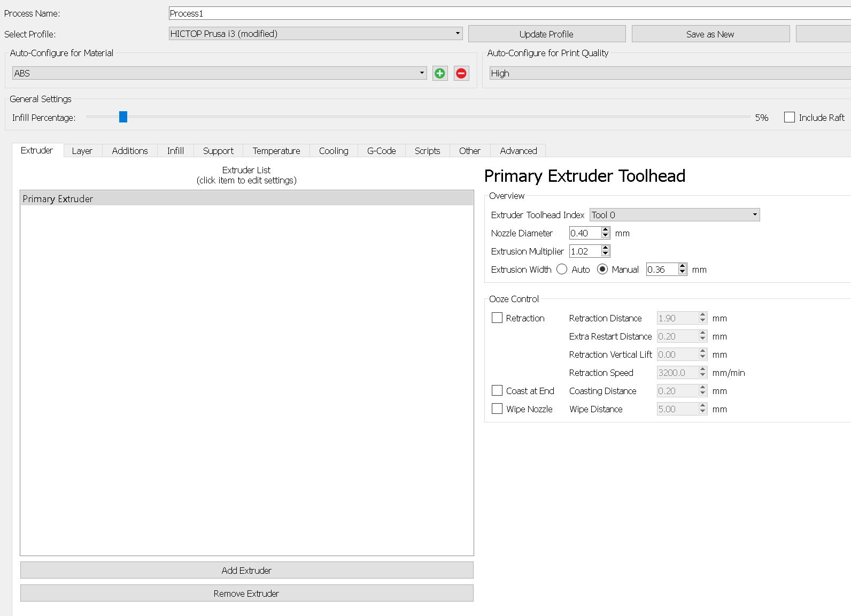Decrease Extrusion Multiplier with down arrow
The image size is (851, 616).
coord(605,254)
